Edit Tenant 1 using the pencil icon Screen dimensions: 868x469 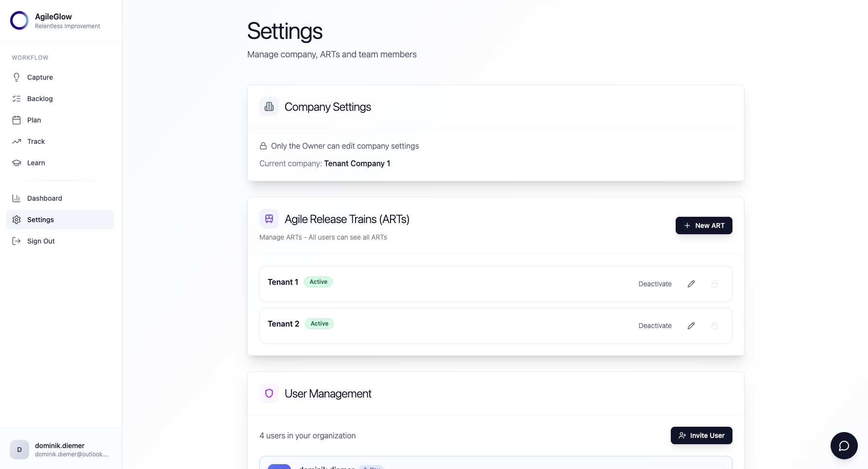tap(691, 284)
